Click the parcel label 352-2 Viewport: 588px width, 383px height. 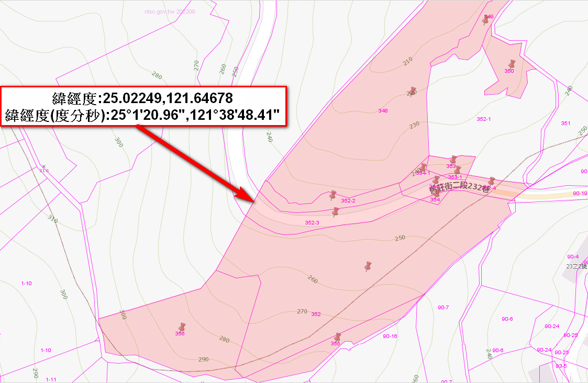348,201
